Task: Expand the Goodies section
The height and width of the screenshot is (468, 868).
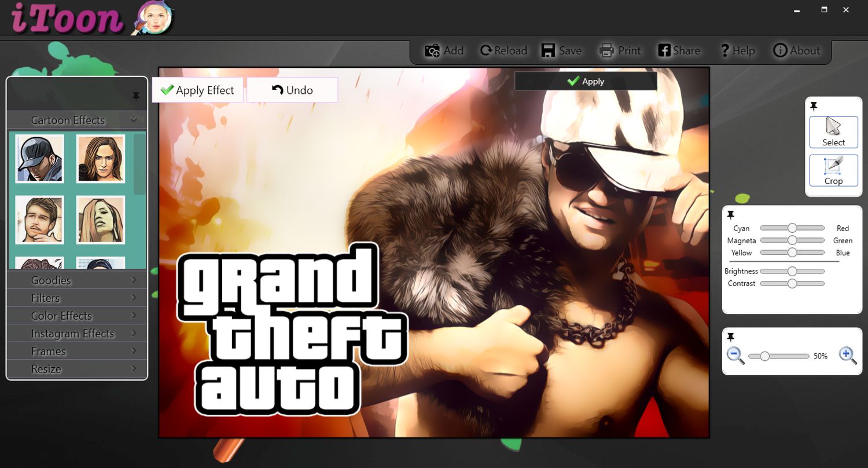Action: coord(76,280)
